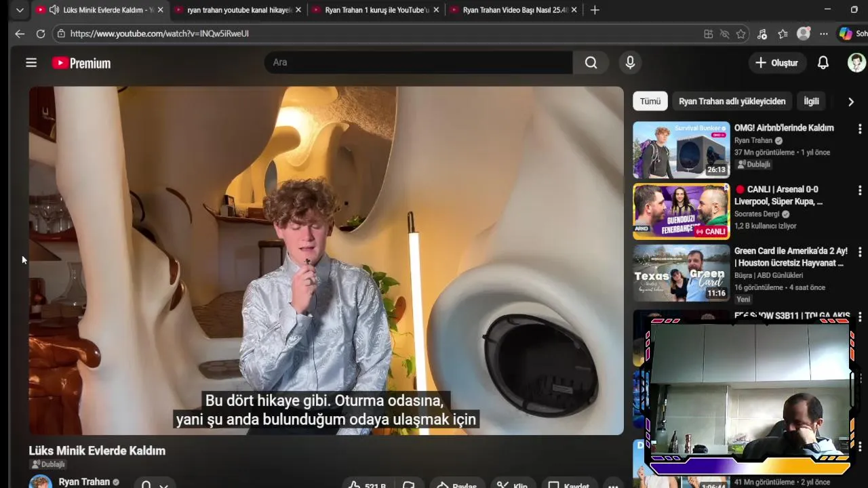The width and height of the screenshot is (868, 488).
Task: Open Green Card ile Amerika'da 2 Ay title
Action: [791, 257]
